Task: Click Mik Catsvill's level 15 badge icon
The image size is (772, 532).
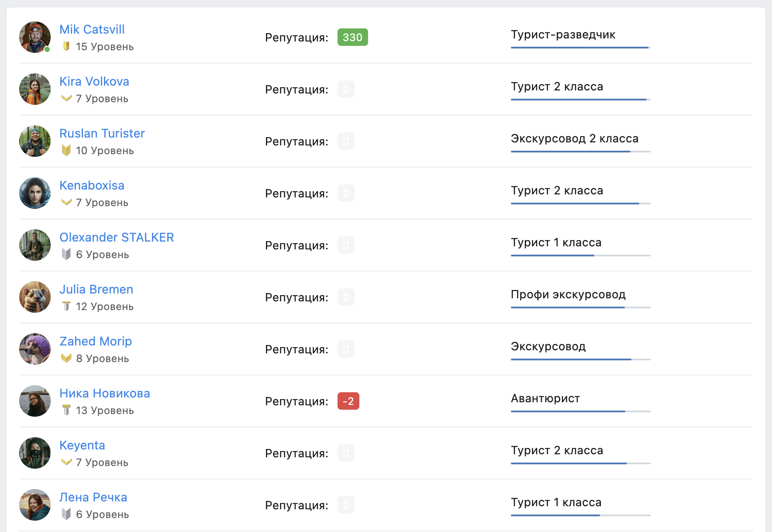Action: pyautogui.click(x=66, y=46)
